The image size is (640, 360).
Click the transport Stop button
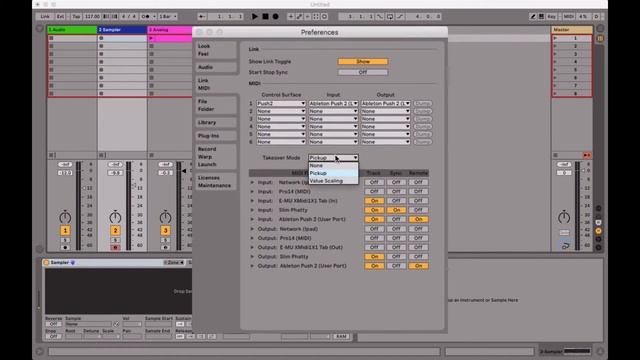(x=265, y=16)
